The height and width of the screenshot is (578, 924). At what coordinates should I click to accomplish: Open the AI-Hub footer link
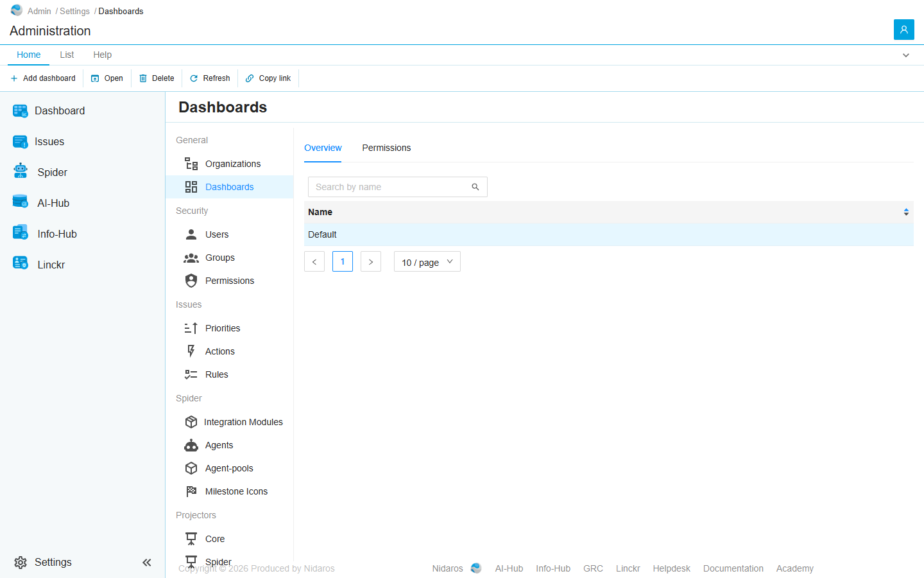(x=509, y=568)
